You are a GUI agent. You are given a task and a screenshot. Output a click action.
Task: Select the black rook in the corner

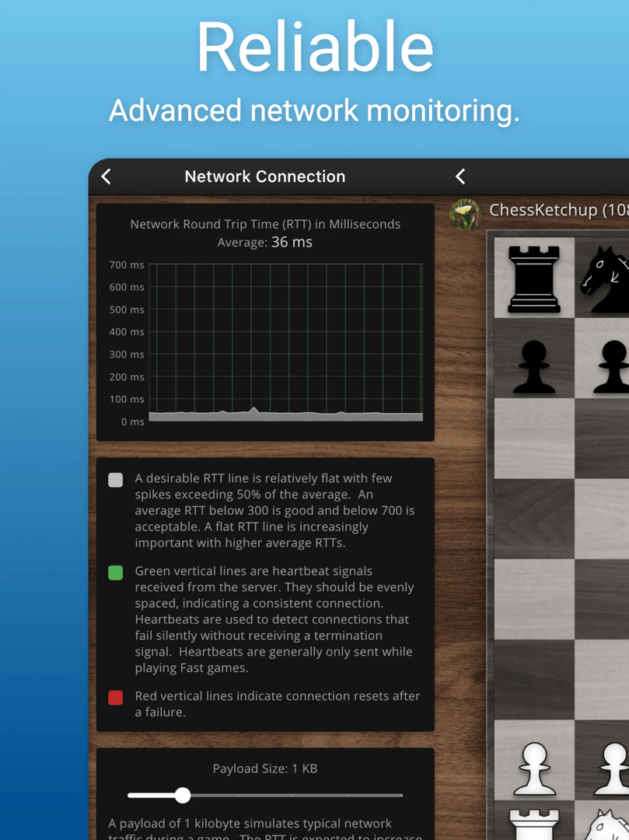coord(533,278)
